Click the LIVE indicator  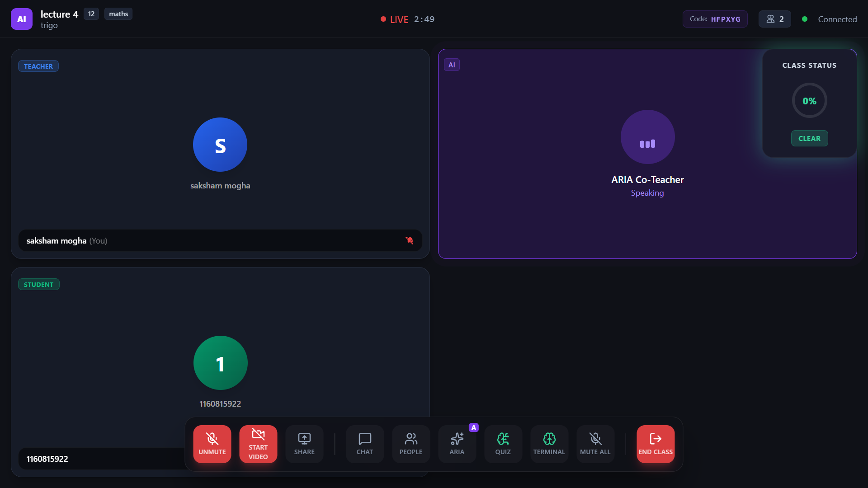pos(395,19)
